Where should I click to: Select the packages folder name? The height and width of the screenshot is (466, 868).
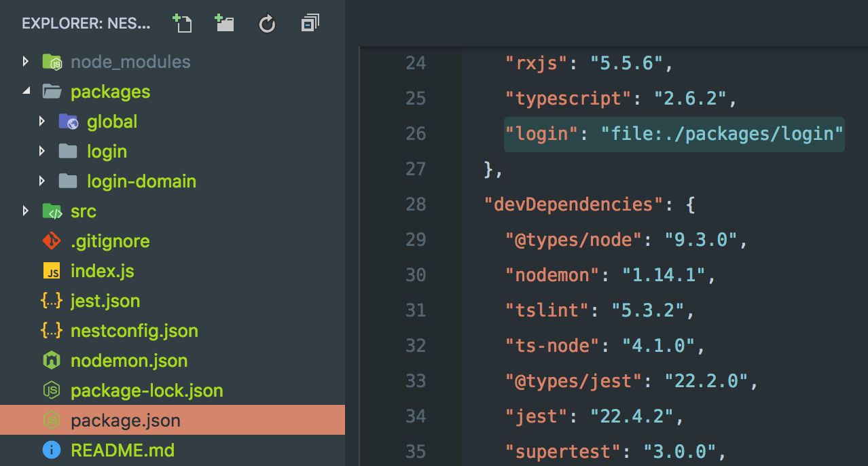click(x=111, y=92)
